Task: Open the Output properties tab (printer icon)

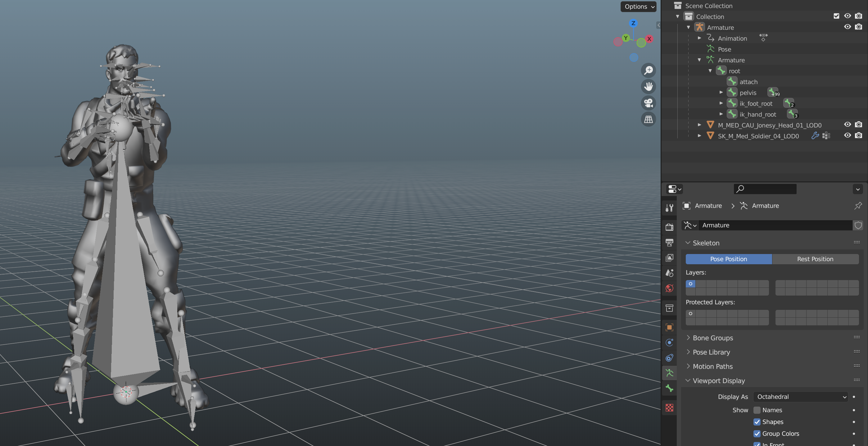Action: tap(669, 242)
